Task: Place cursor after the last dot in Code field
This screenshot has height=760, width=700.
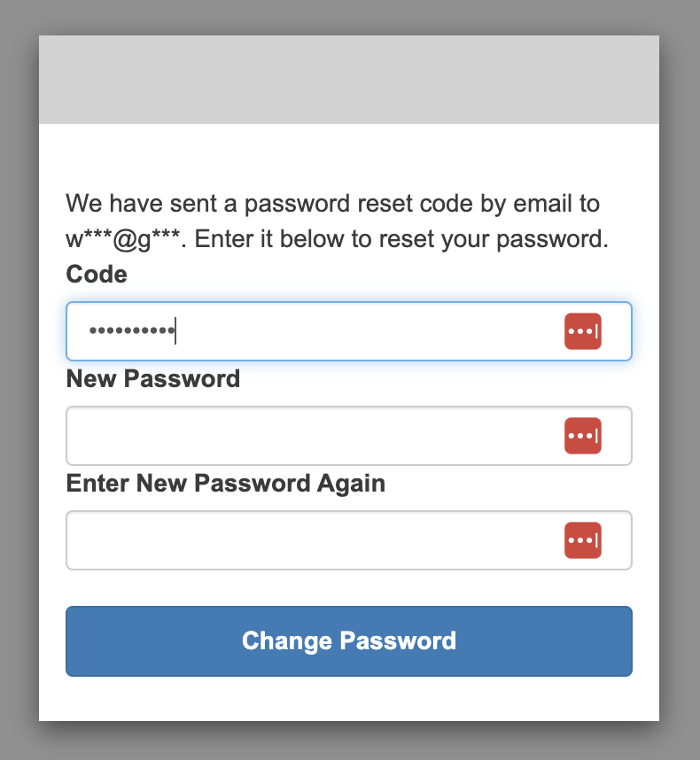Action: [x=175, y=331]
